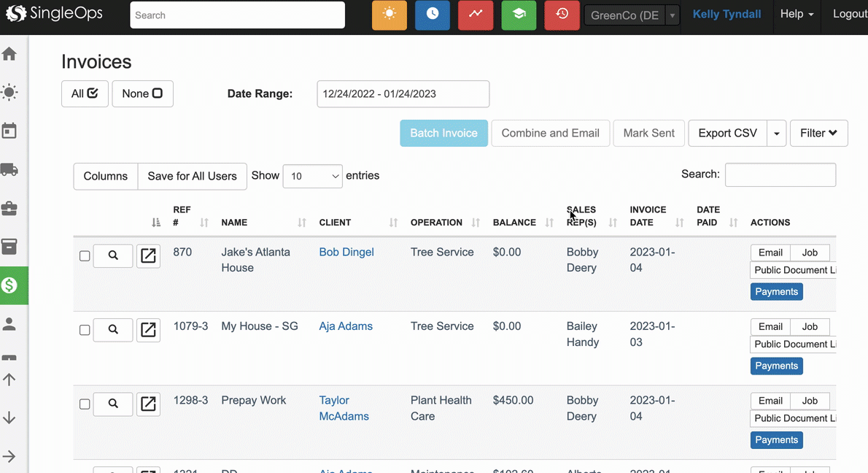Image resolution: width=868 pixels, height=473 pixels.
Task: Open the blue clock icon button
Action: [x=433, y=15]
